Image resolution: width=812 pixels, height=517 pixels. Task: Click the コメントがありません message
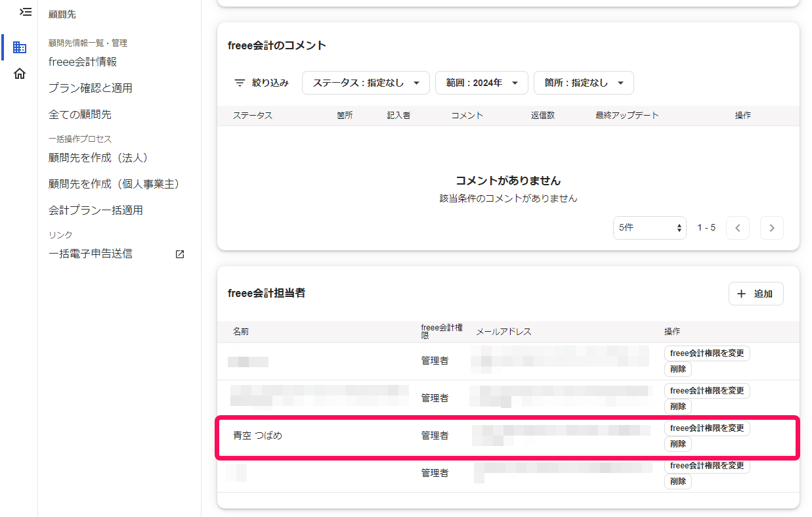click(508, 180)
